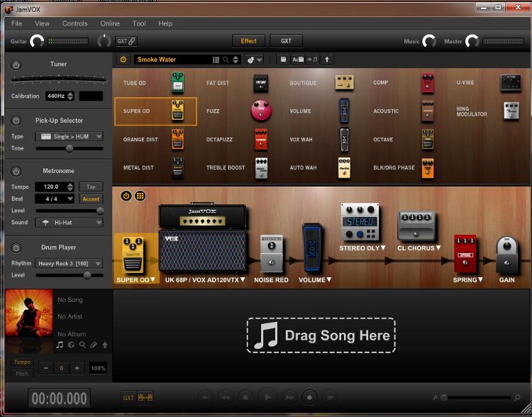Expand the SPRING reverb dropdown

(480, 279)
